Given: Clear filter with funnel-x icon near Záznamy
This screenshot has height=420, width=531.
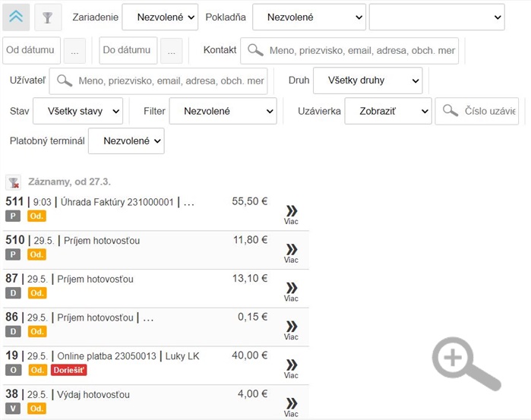Looking at the screenshot, I should point(13,182).
